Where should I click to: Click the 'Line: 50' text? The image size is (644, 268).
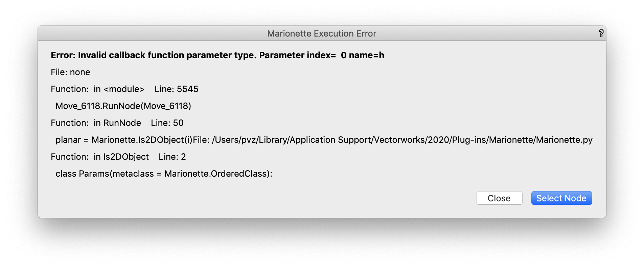click(167, 123)
